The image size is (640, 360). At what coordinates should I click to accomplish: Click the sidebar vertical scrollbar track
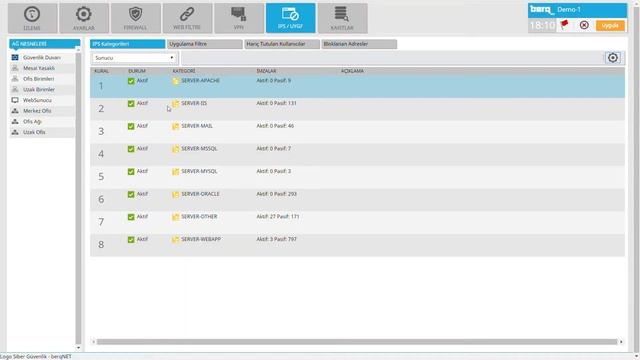pyautogui.click(x=78, y=198)
